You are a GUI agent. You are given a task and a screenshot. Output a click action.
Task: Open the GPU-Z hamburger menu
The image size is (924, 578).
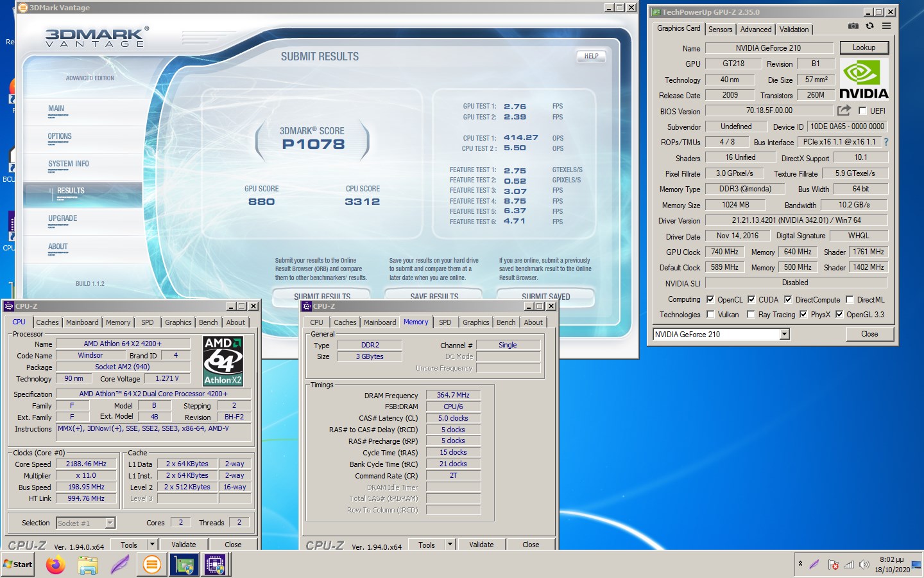pos(886,26)
